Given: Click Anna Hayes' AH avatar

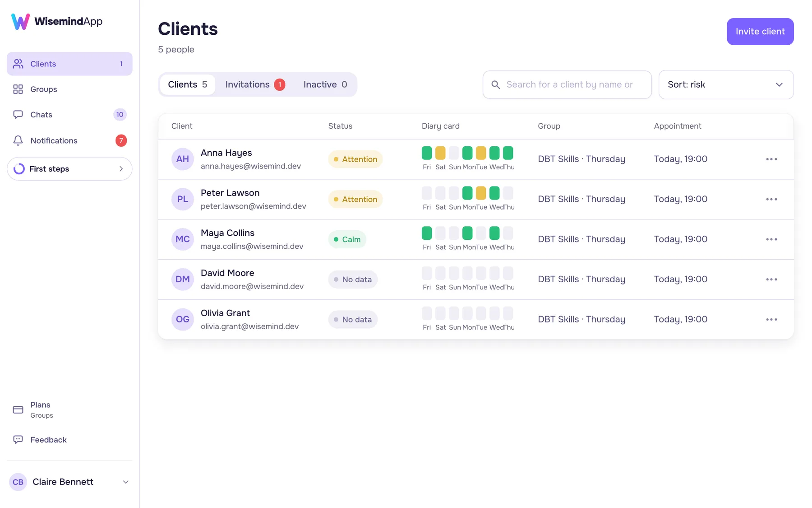Looking at the screenshot, I should (183, 159).
